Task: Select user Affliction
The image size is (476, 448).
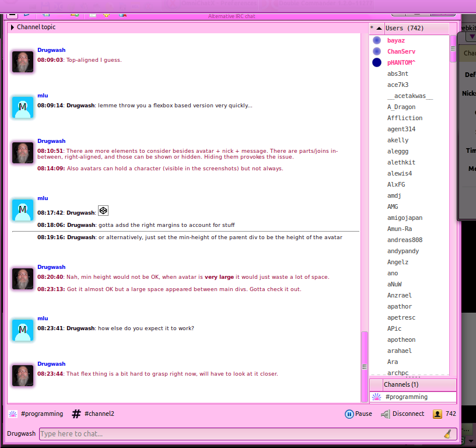Action: [405, 118]
